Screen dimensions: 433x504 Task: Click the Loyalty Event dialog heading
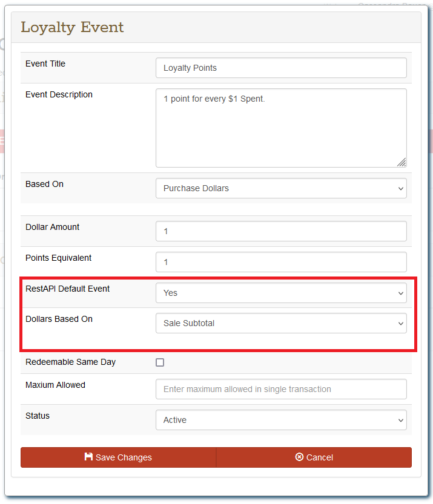click(x=72, y=27)
